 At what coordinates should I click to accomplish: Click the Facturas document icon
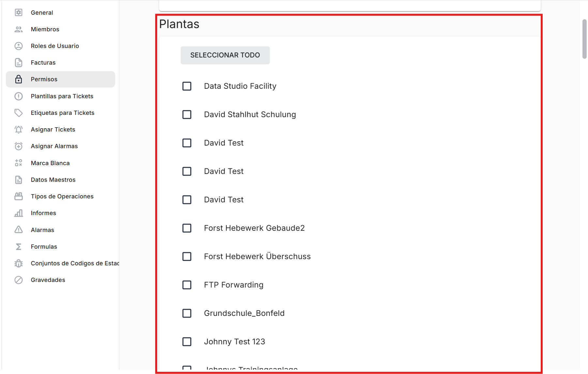coord(19,63)
